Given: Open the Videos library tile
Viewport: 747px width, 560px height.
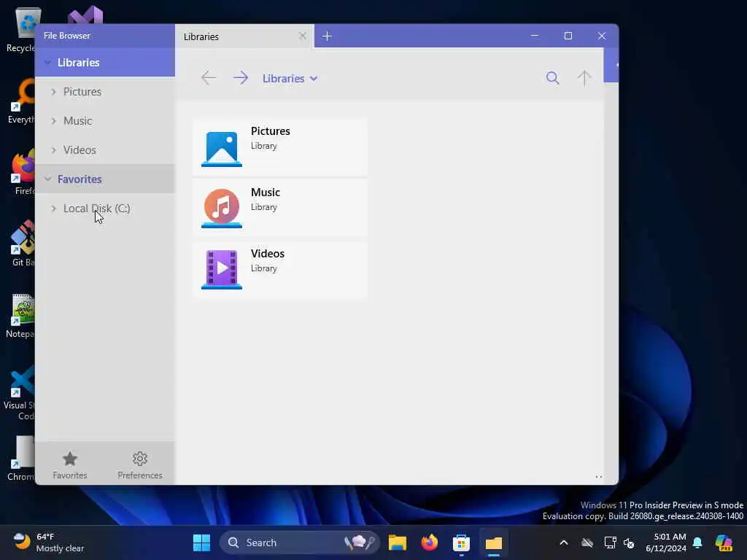Looking at the screenshot, I should pyautogui.click(x=280, y=270).
